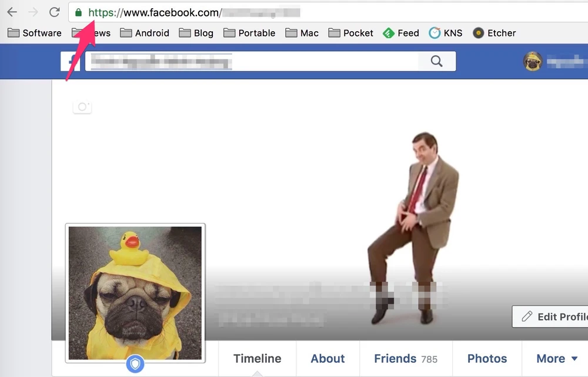Click the Edit Profile button

[x=551, y=316]
